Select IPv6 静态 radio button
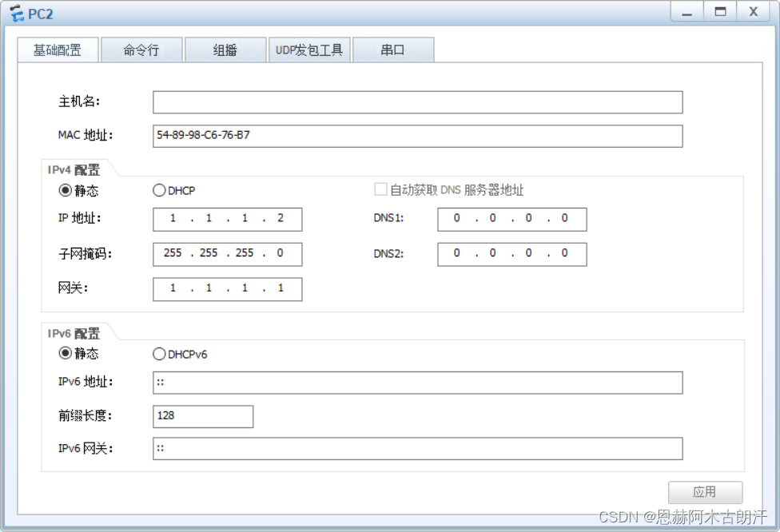 click(x=66, y=353)
